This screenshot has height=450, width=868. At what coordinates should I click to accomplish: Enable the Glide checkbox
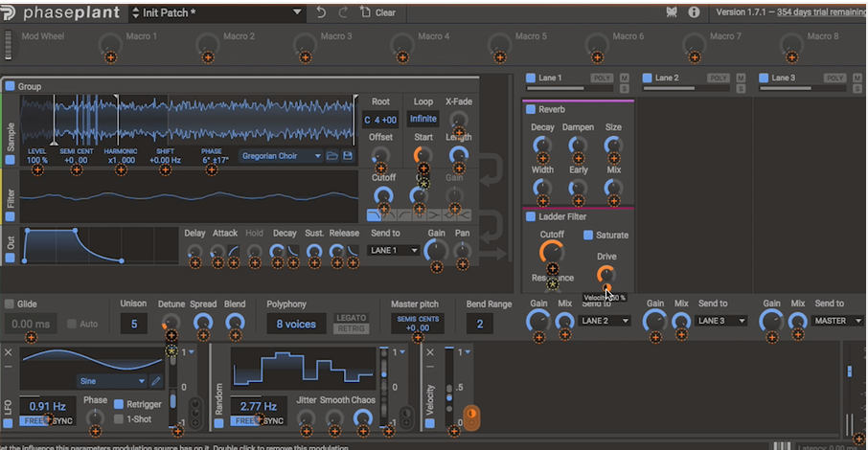[x=10, y=304]
